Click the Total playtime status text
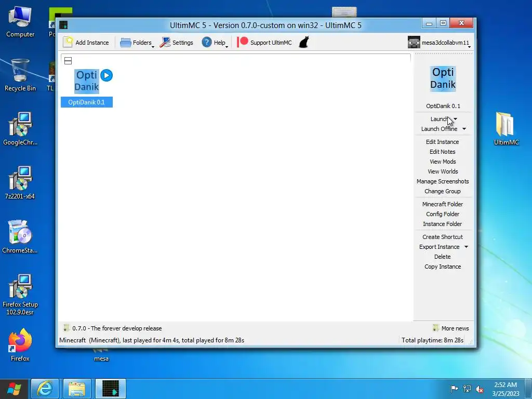This screenshot has height=399, width=532. (432, 340)
